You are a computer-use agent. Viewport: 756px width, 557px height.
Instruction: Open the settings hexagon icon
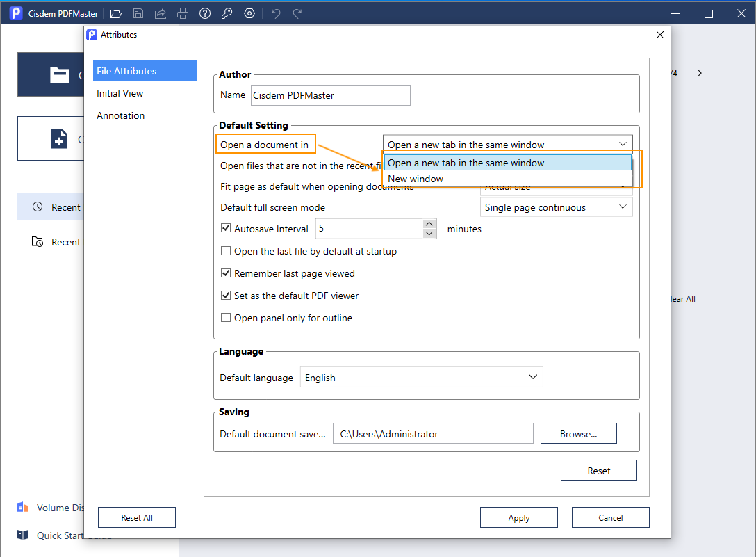point(249,13)
